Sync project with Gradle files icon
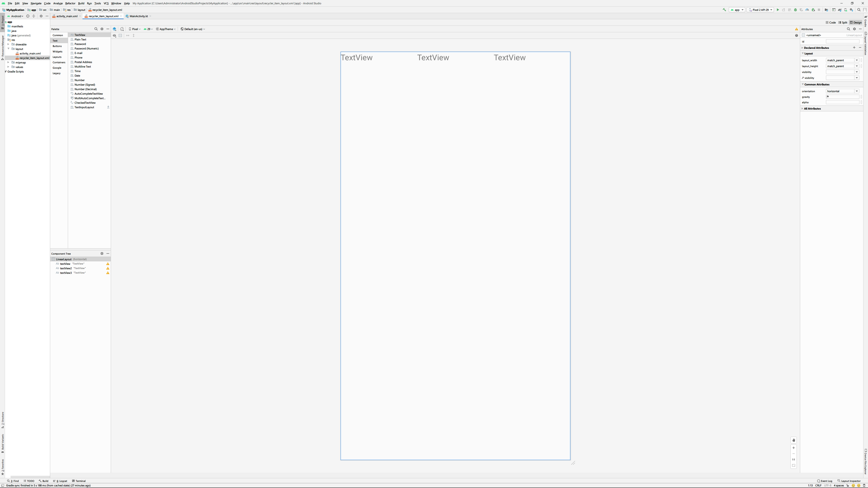868x488 pixels. click(x=840, y=10)
